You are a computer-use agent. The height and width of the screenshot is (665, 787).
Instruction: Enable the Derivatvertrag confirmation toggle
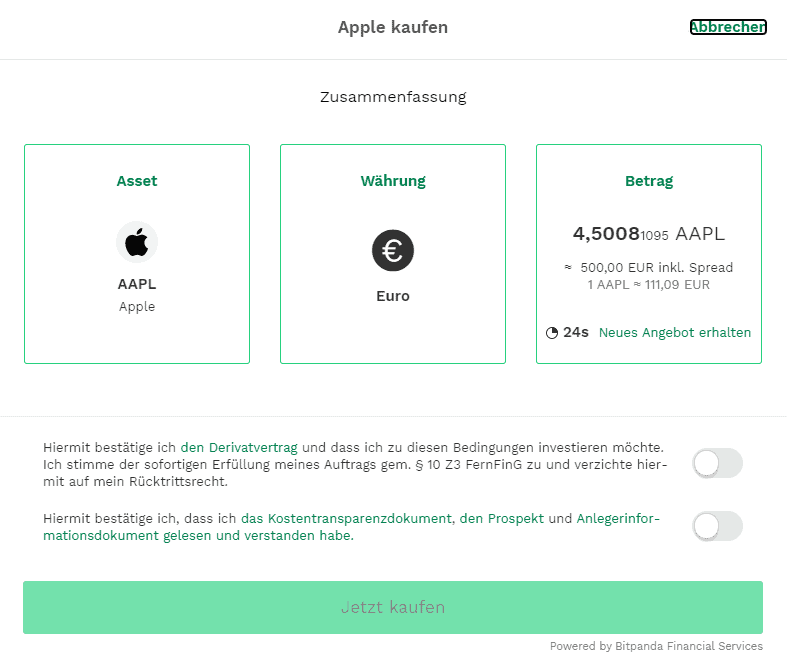pos(717,463)
